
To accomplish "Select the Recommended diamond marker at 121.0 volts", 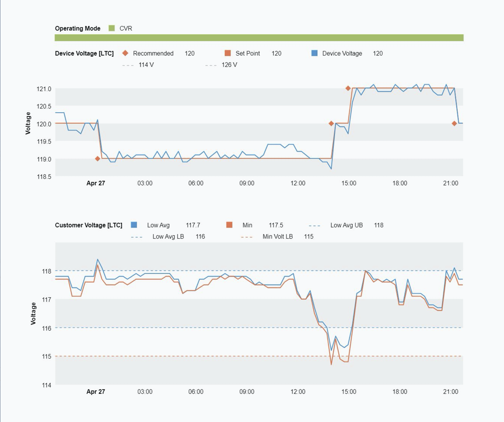I will coord(348,88).
